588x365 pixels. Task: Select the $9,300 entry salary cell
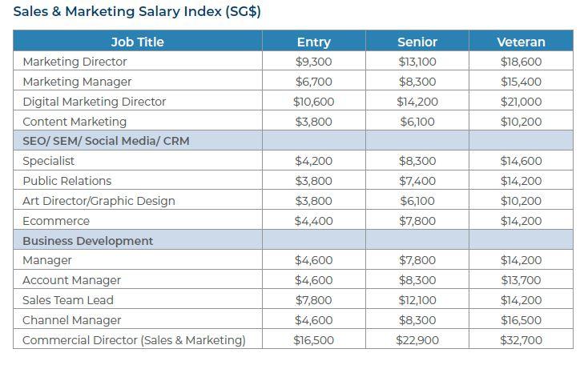click(x=313, y=62)
